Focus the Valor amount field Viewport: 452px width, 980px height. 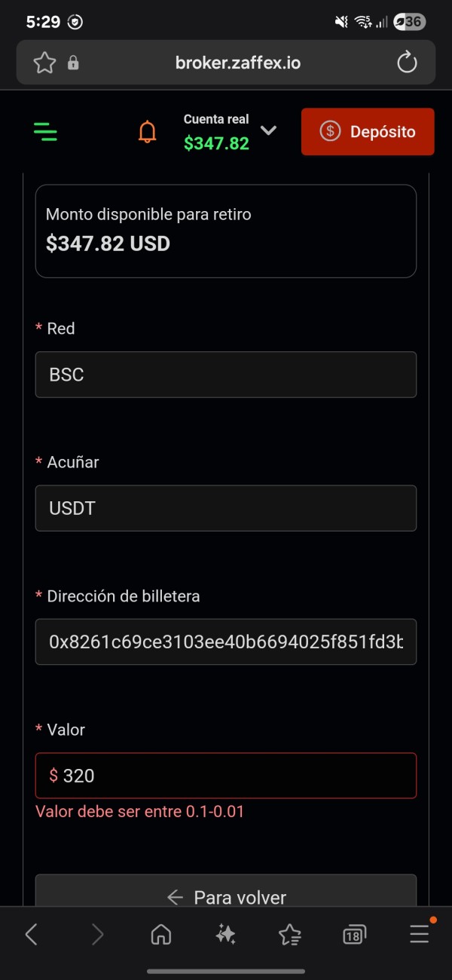click(x=226, y=775)
